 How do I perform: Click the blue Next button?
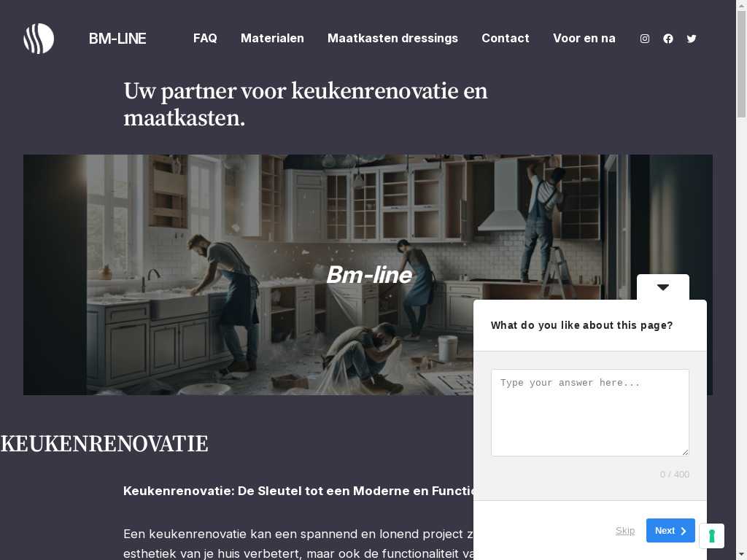[670, 531]
